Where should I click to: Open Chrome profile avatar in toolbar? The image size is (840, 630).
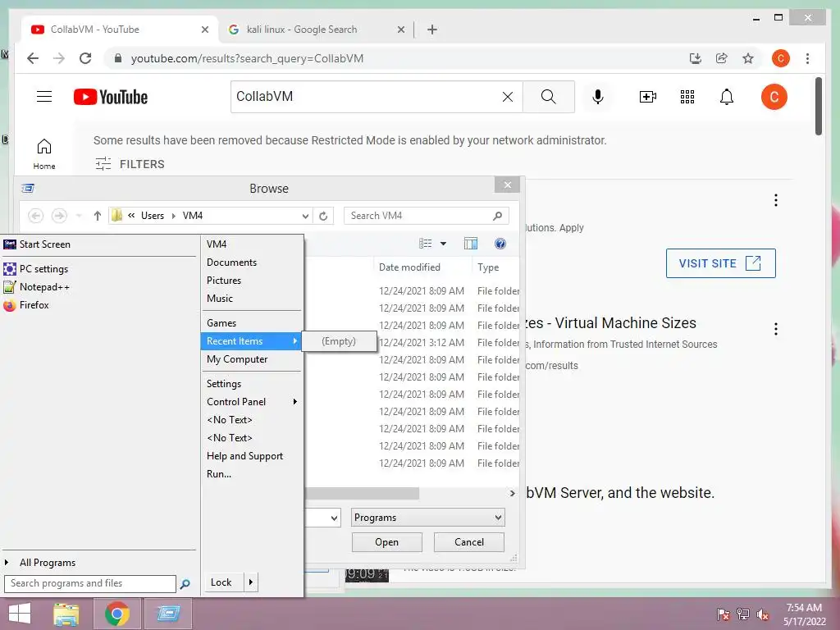click(x=781, y=58)
